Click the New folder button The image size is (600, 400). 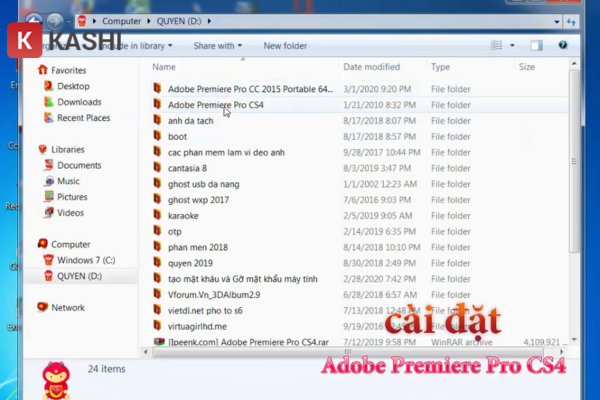[285, 46]
